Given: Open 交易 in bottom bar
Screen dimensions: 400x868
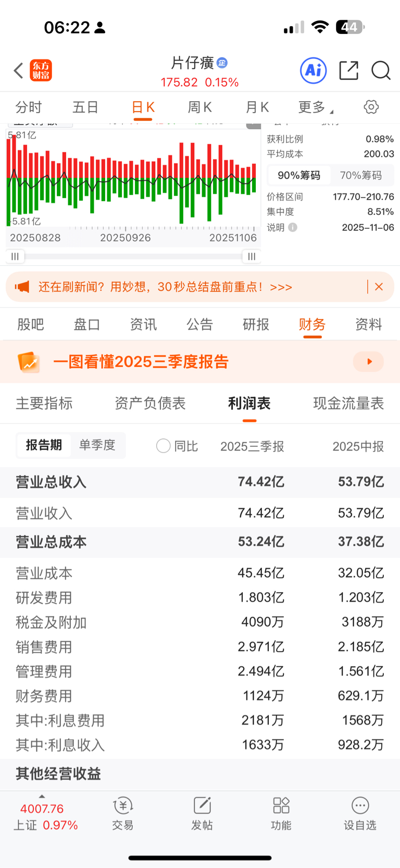Looking at the screenshot, I should coord(123,813).
